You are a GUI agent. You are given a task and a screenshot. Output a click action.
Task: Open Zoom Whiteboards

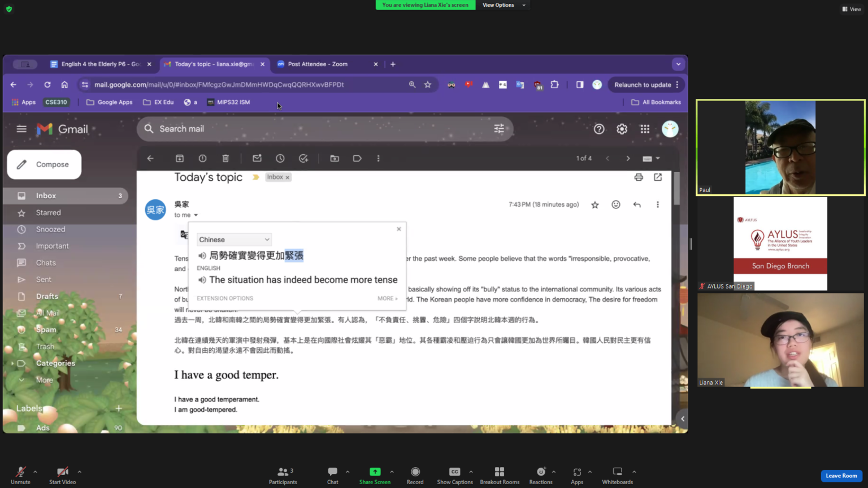pos(617,475)
